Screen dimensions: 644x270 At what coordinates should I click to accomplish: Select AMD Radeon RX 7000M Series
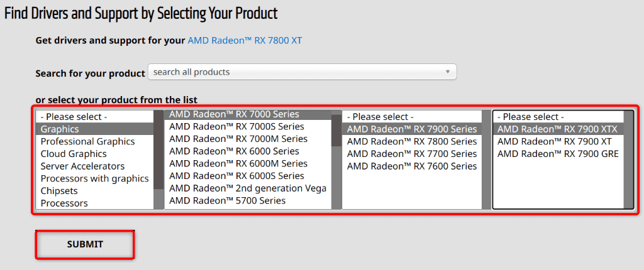click(238, 139)
